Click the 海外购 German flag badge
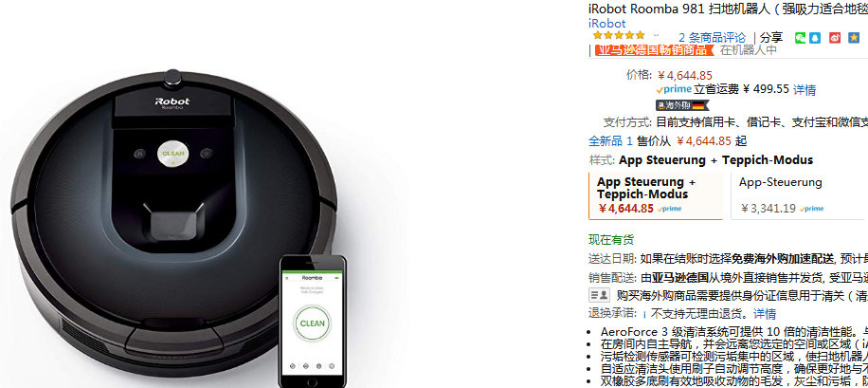Viewport: 868px width, 388px height. (682, 105)
